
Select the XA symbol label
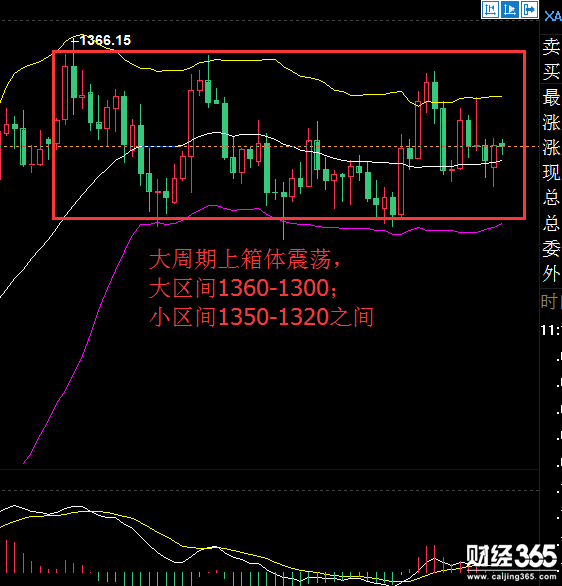coord(553,16)
